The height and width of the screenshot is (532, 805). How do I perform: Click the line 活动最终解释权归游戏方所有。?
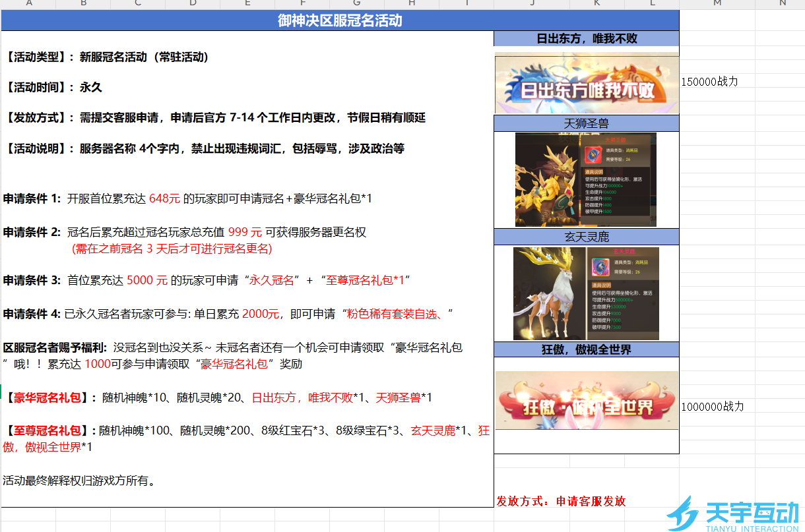79,481
